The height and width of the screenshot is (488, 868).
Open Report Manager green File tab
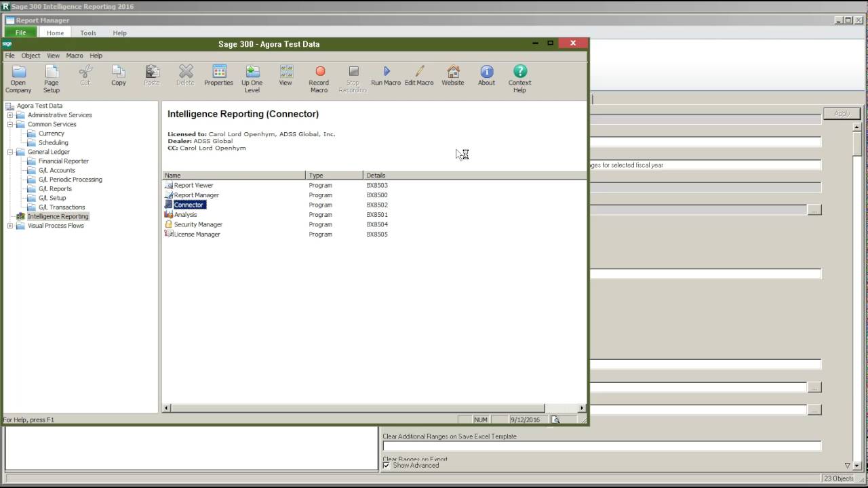tap(21, 33)
